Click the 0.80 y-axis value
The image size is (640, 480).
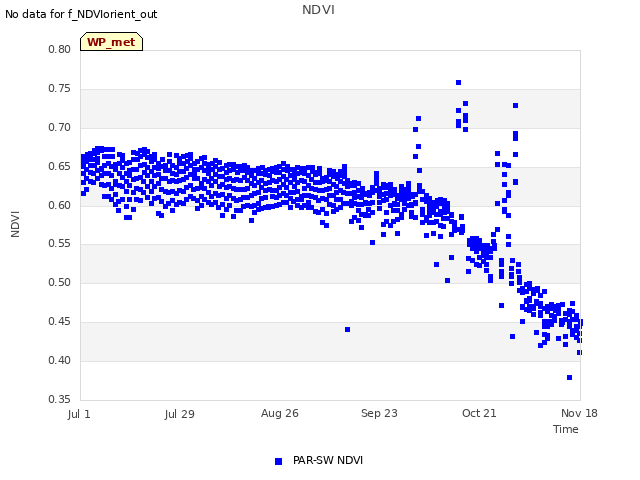click(x=60, y=49)
